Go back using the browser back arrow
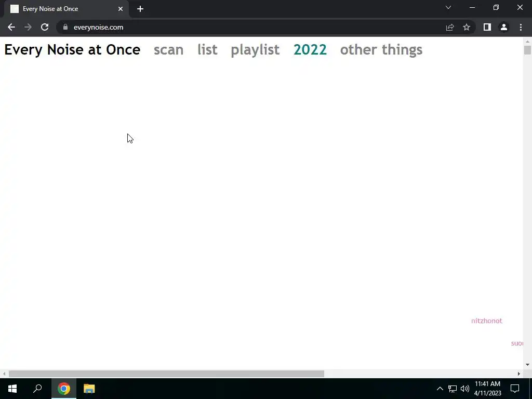 11,27
